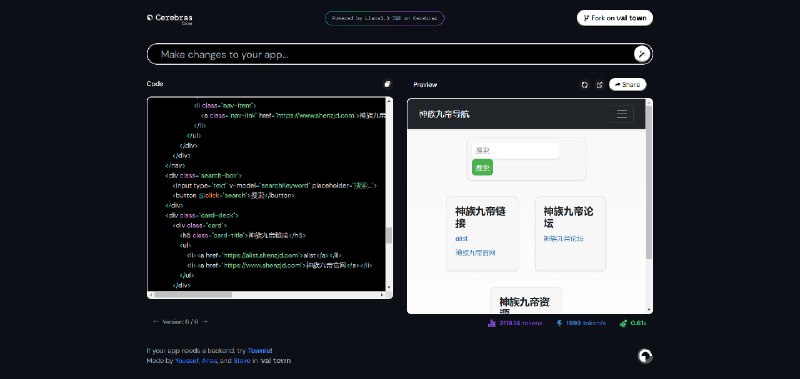Screen dimensions: 800x379
Task: Click the 神族九帝论坛 card title in the preview
Action: (x=568, y=217)
